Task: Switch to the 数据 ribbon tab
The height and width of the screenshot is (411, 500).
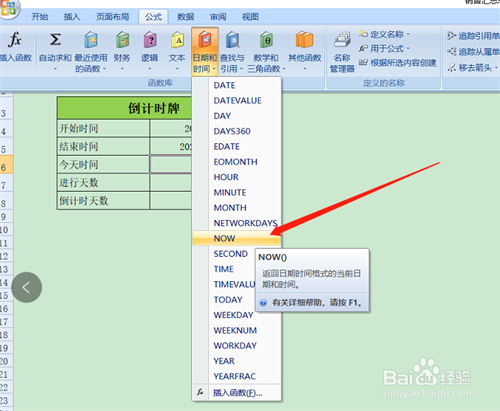Action: [x=186, y=17]
